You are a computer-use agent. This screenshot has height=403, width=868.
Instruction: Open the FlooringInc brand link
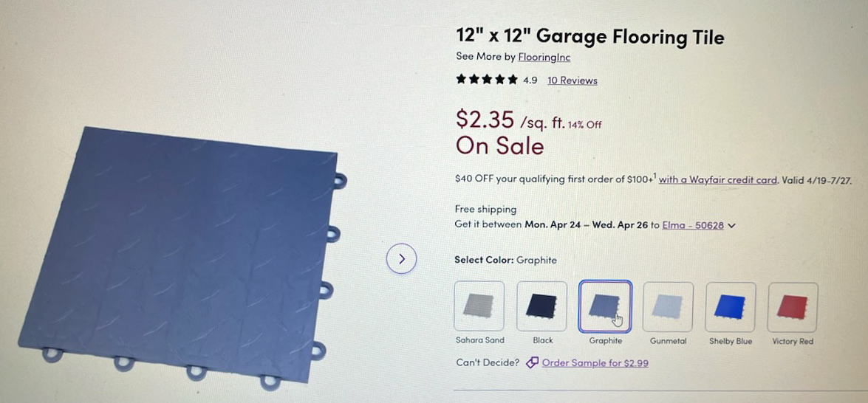544,57
